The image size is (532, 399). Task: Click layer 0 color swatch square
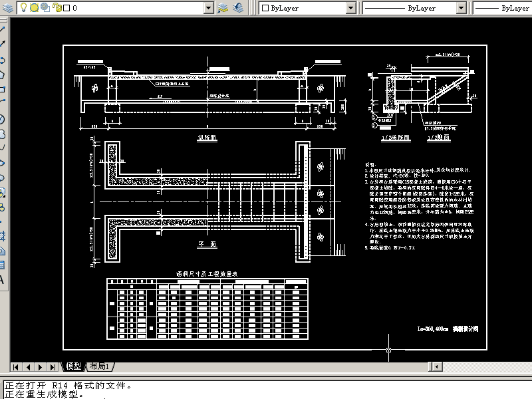point(67,8)
